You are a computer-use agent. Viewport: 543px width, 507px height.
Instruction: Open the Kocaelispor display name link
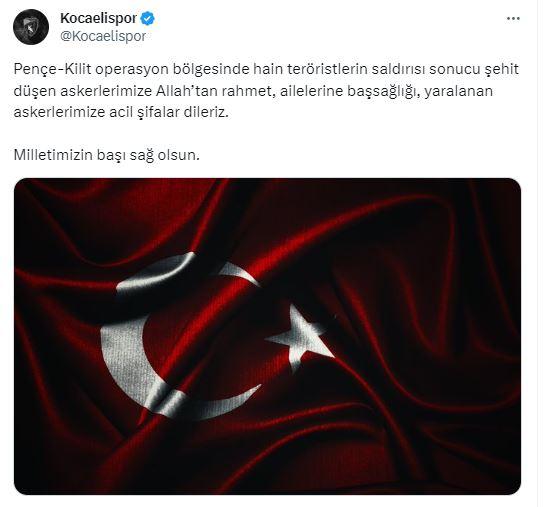pyautogui.click(x=98, y=18)
